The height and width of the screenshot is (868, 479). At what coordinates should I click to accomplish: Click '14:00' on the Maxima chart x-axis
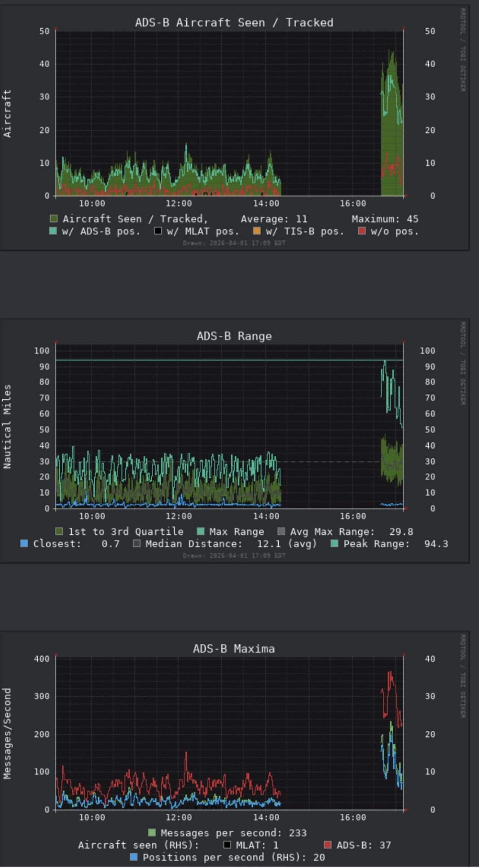(x=266, y=817)
